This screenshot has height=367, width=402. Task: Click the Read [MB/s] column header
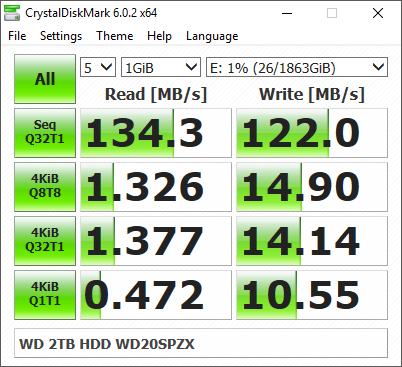click(156, 94)
